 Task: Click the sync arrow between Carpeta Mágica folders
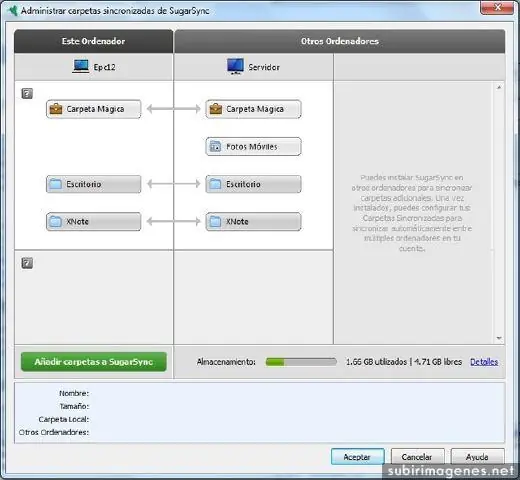coord(173,109)
